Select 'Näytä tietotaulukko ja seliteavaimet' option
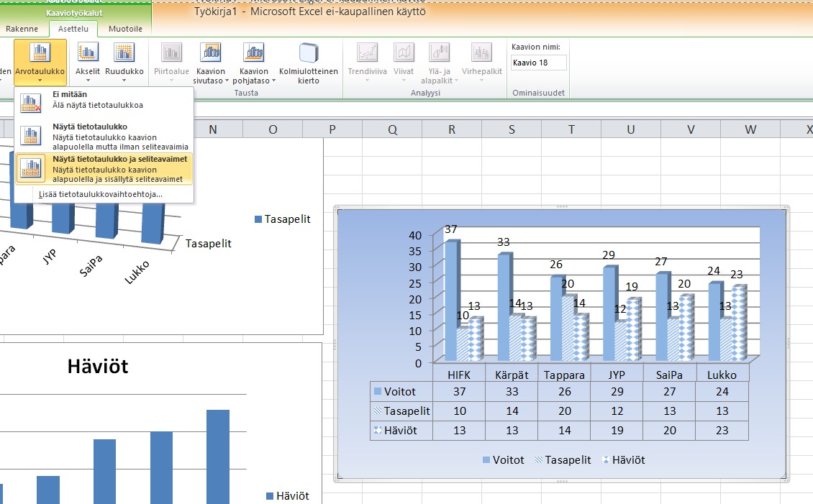The image size is (813, 504). (x=104, y=168)
